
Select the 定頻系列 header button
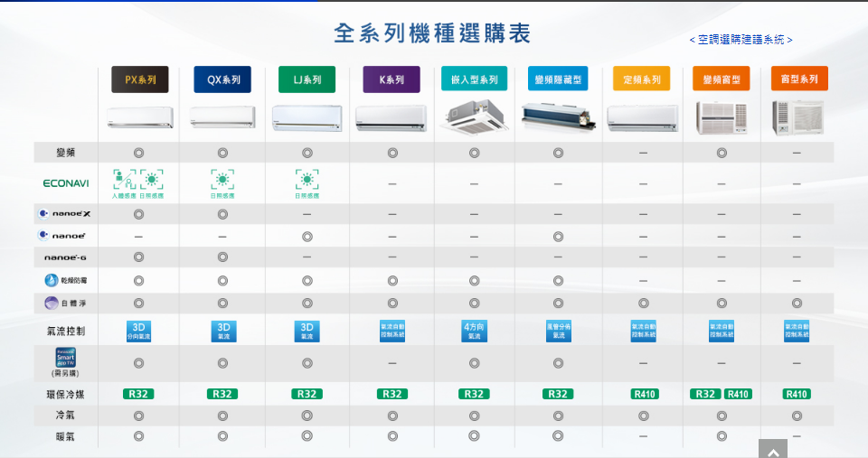(x=642, y=79)
